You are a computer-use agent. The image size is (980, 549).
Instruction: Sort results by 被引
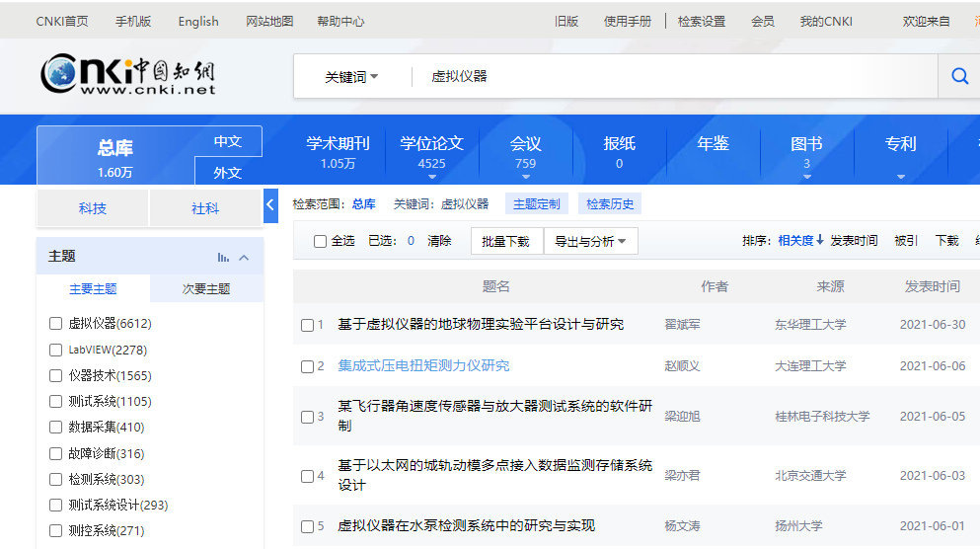click(x=906, y=241)
